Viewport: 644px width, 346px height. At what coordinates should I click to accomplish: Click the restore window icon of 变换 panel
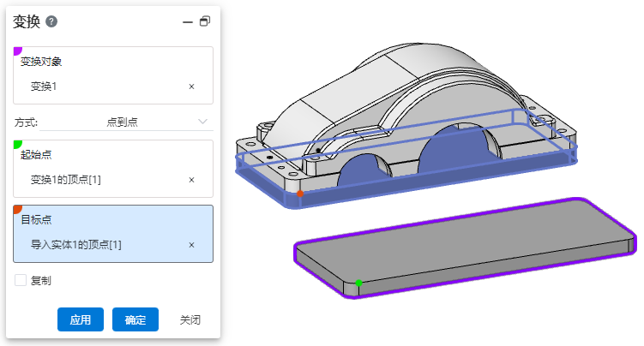point(204,21)
